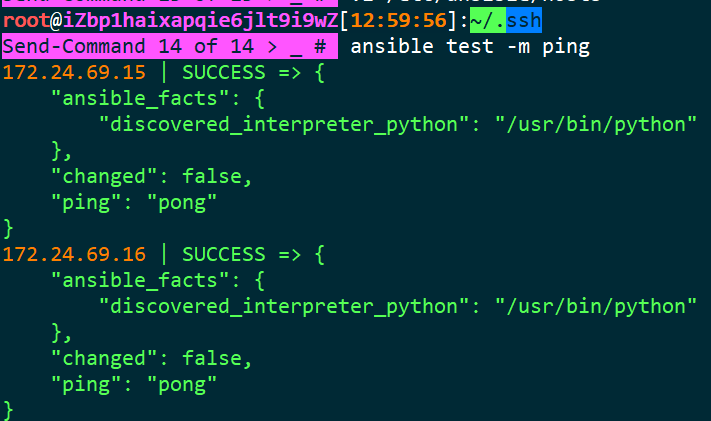
Task: Click the Send-Command 14 of 14 label
Action: (128, 46)
